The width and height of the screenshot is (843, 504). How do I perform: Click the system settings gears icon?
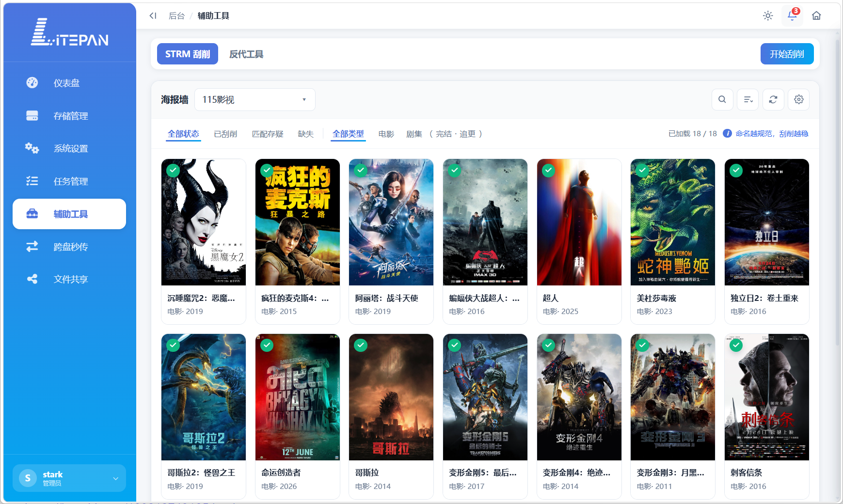pyautogui.click(x=32, y=148)
